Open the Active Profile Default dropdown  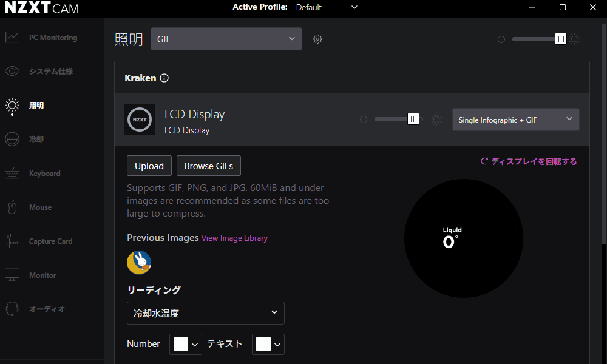pyautogui.click(x=327, y=7)
